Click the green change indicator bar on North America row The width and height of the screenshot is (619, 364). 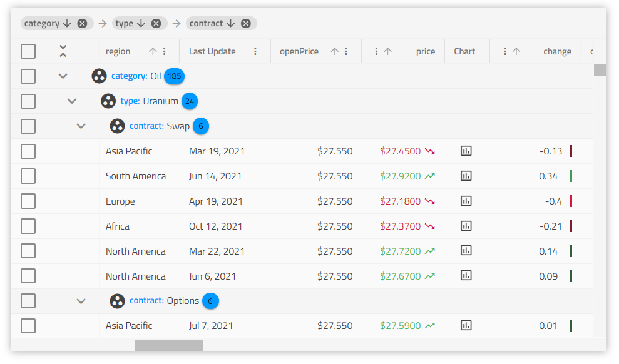coord(570,251)
